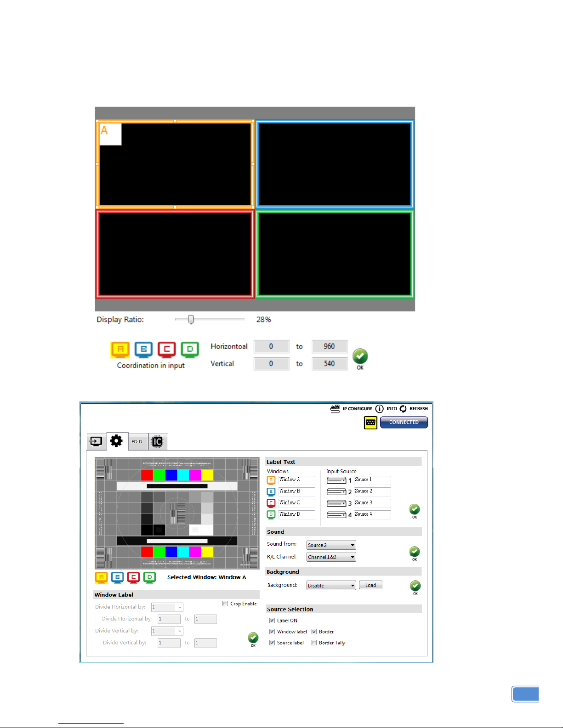Screen dimensions: 563x728
Task: Open the EDID tab
Action: point(137,441)
